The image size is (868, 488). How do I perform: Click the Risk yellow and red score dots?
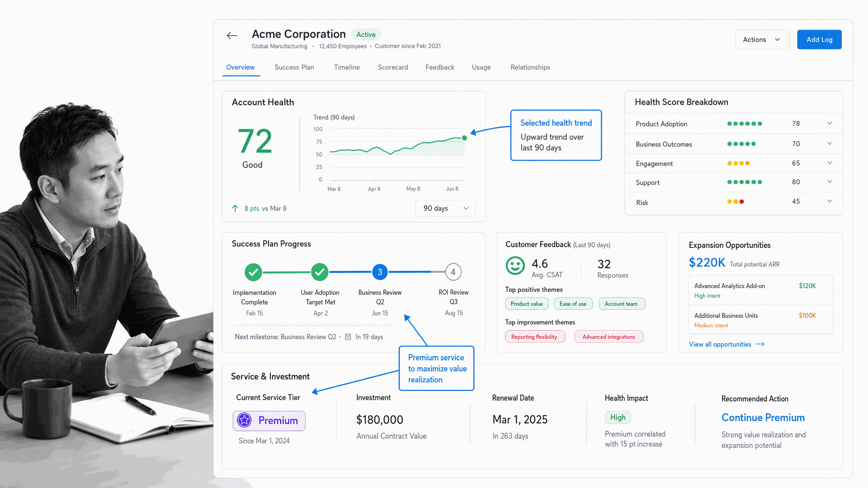tap(736, 202)
